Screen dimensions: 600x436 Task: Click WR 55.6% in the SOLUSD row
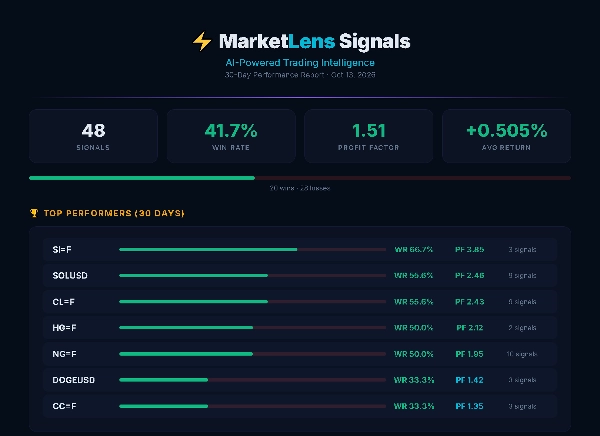click(x=414, y=276)
